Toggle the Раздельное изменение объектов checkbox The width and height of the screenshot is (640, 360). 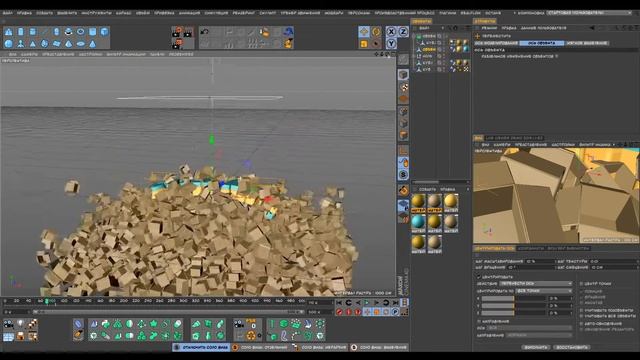(556, 56)
